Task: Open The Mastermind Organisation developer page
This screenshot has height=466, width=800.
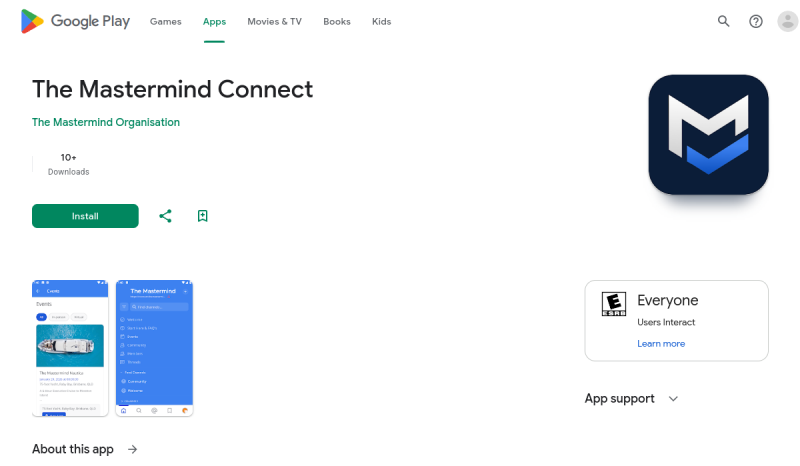Action: tap(106, 122)
